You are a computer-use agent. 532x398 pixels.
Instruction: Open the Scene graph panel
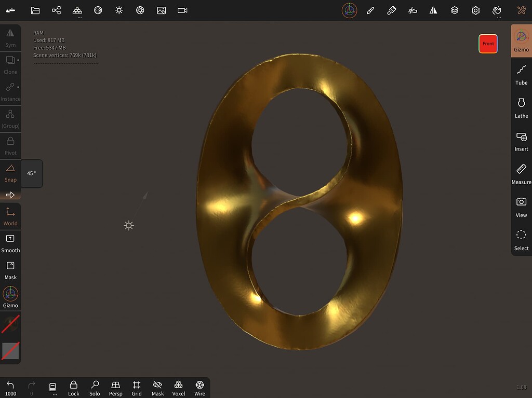56,10
